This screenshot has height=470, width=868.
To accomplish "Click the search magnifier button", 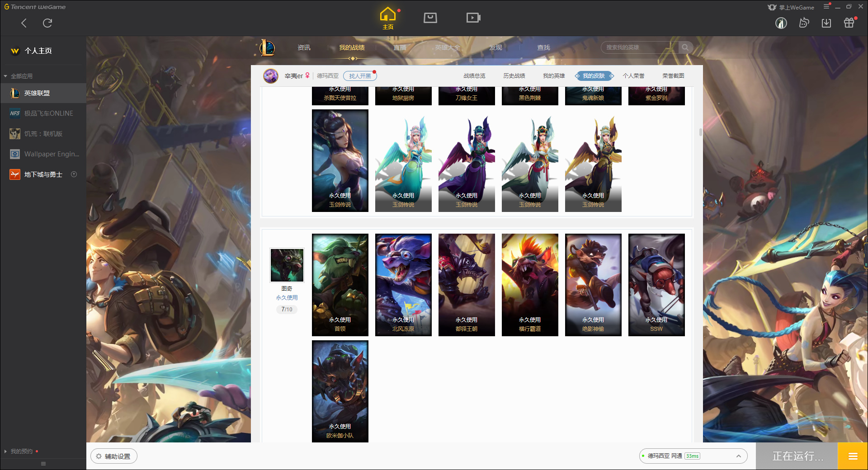I will coord(685,47).
